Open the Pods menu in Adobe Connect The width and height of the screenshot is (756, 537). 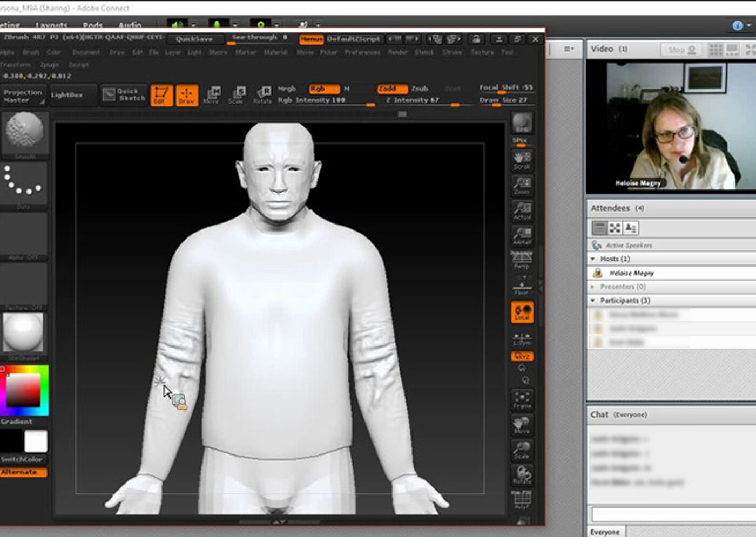(93, 25)
